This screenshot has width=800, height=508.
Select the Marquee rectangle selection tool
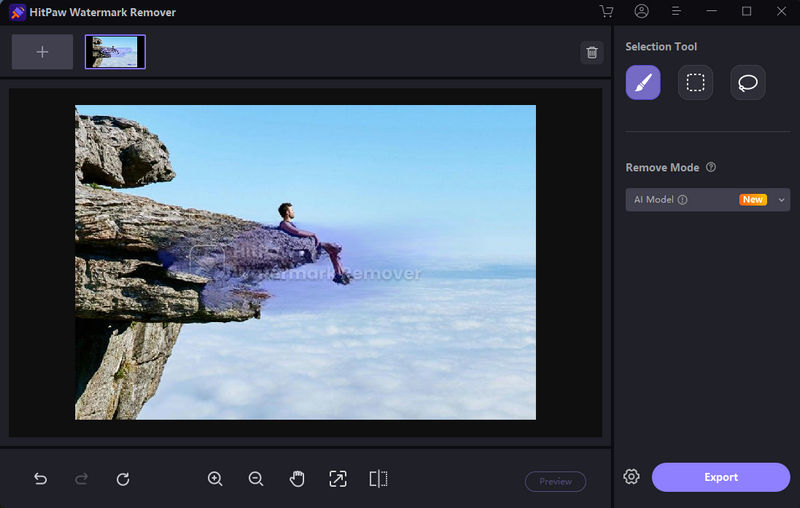click(695, 83)
